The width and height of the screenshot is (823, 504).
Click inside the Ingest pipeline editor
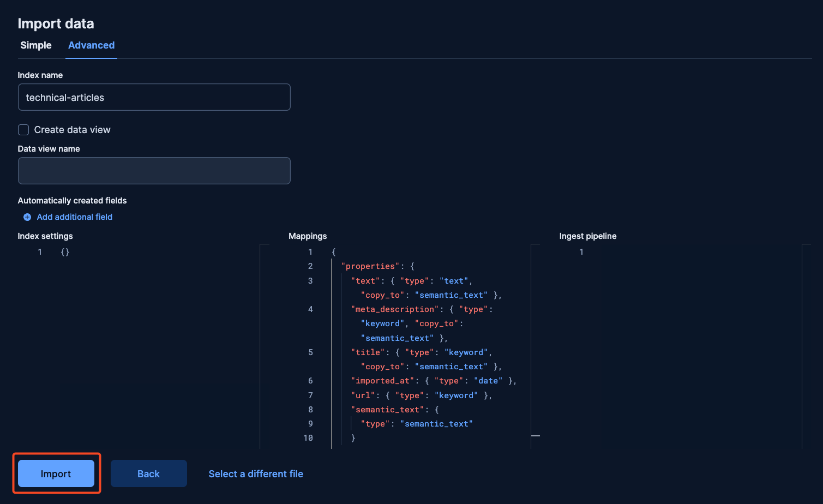tap(681, 347)
